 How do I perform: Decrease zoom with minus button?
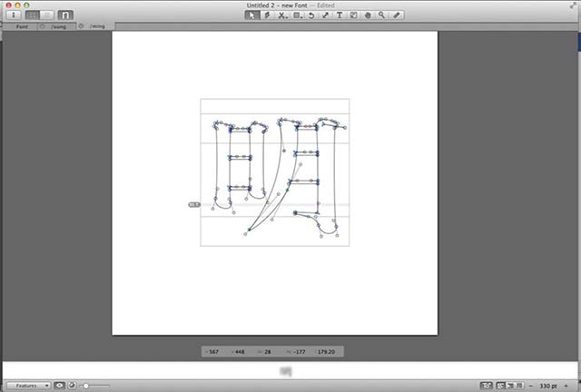click(x=531, y=386)
